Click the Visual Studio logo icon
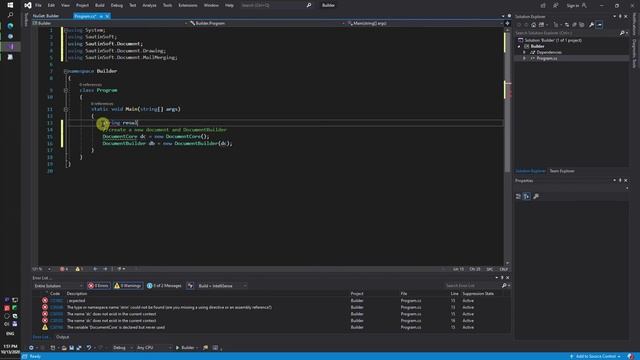Viewport: 640px width, 360px height. pyautogui.click(x=27, y=5)
